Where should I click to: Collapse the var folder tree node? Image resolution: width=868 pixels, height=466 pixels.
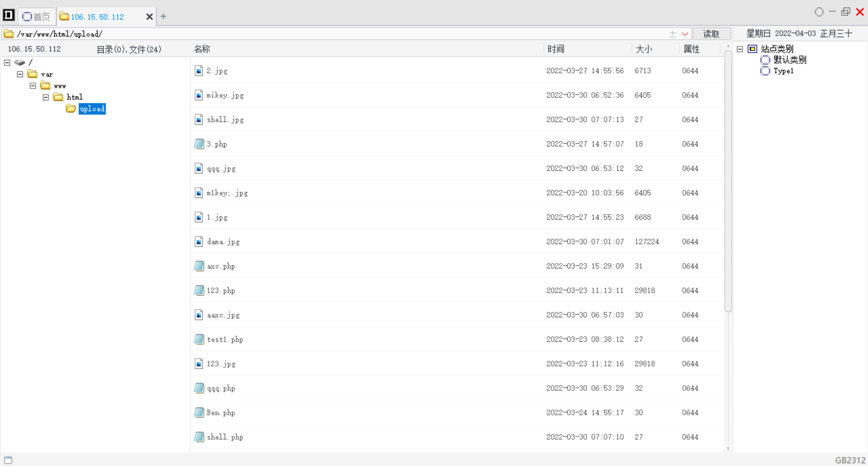(20, 74)
